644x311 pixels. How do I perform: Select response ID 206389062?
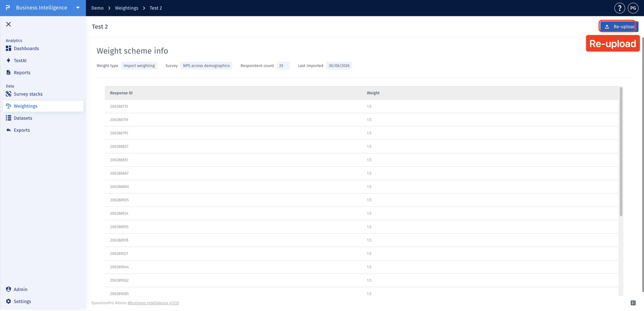(119, 280)
